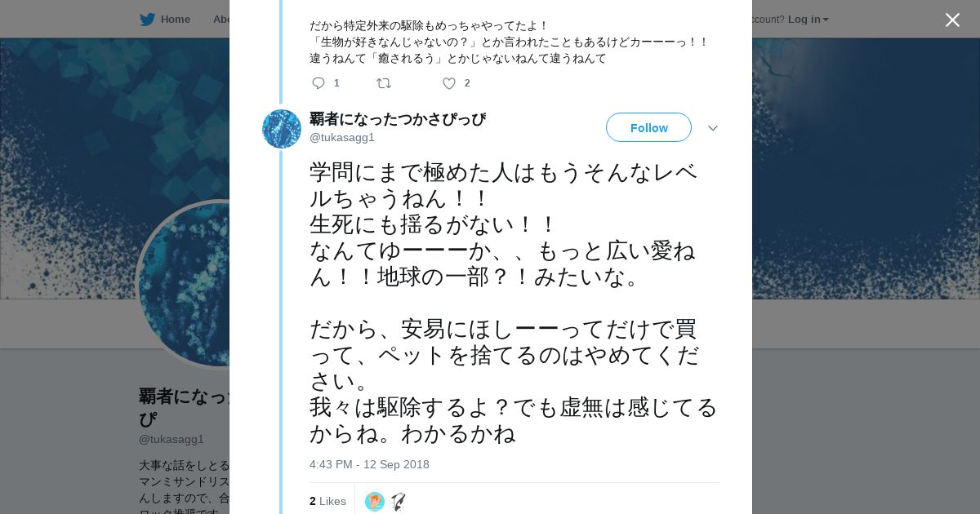This screenshot has height=514, width=980.
Task: View the 2 Likes list
Action: coord(327,501)
